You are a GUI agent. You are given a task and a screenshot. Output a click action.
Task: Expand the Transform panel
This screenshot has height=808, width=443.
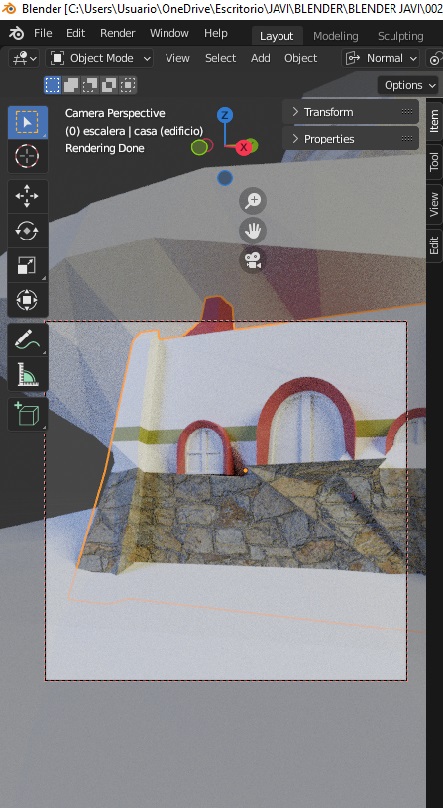[350, 112]
